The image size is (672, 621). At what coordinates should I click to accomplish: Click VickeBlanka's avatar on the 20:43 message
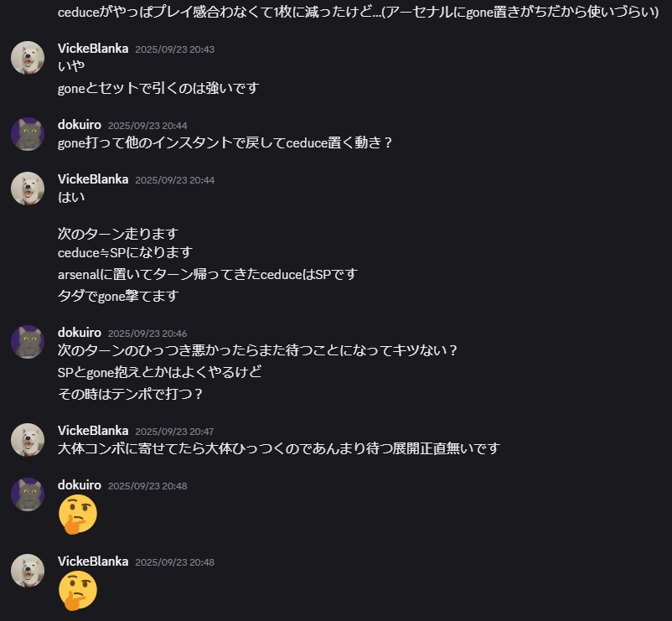click(28, 58)
